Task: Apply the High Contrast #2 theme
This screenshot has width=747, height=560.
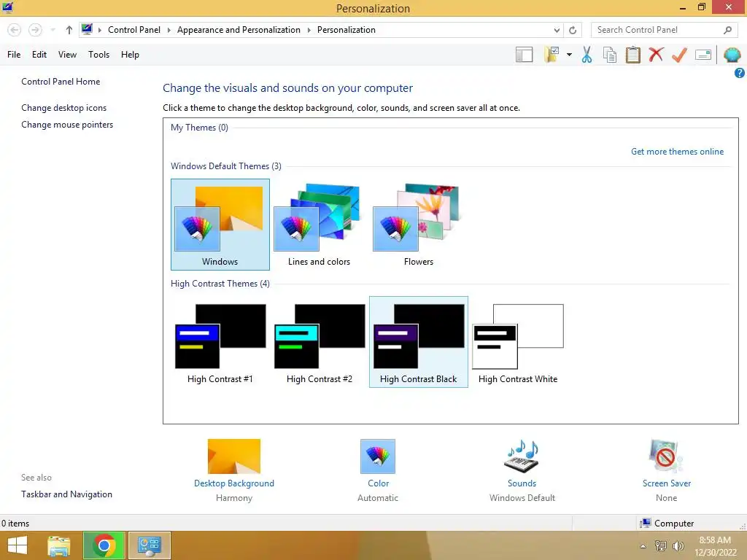Action: coord(320,343)
